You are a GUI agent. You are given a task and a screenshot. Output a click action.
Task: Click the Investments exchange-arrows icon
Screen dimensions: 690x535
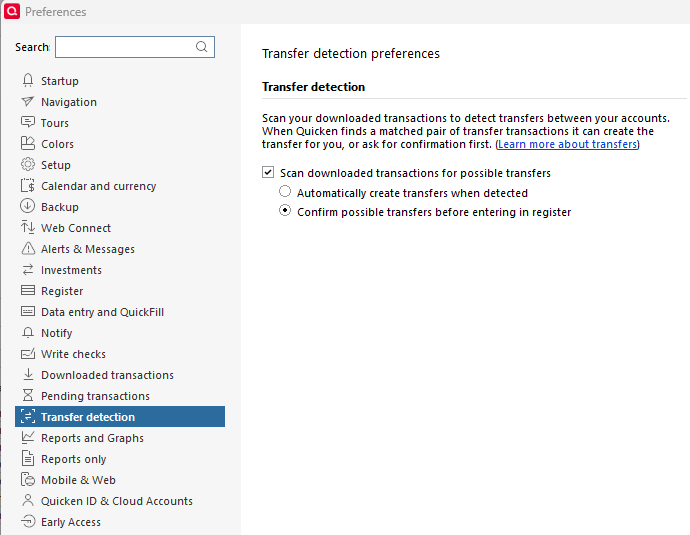pos(28,270)
